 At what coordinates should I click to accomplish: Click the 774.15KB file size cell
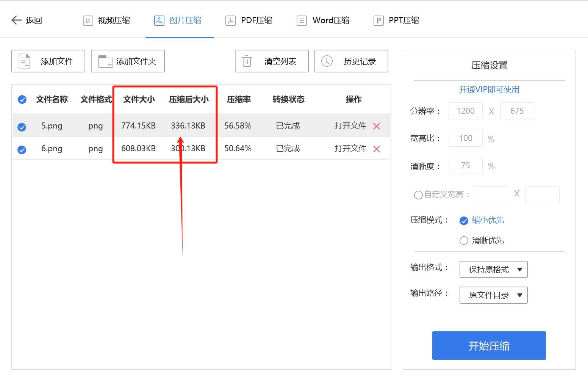pos(138,126)
